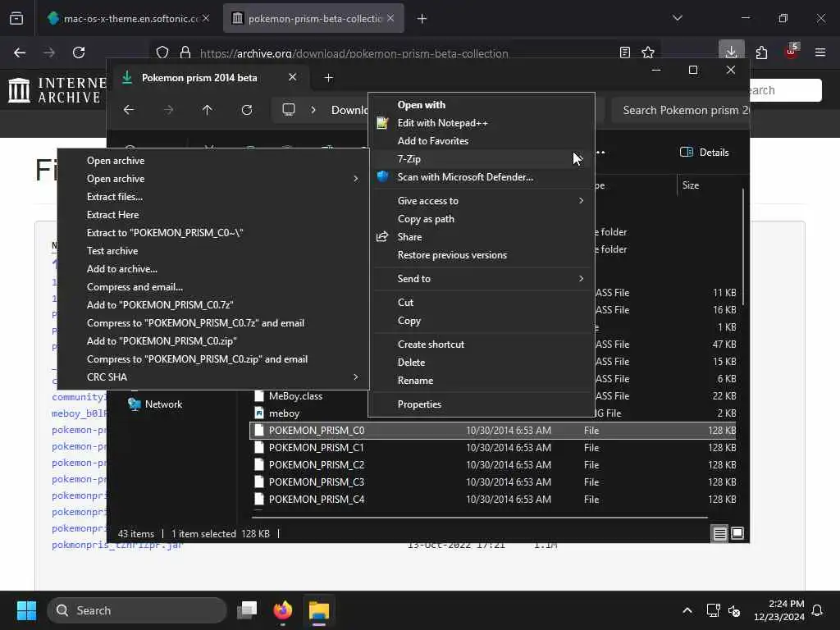Open a new Firefox tab
The height and width of the screenshot is (630, 840).
(422, 19)
